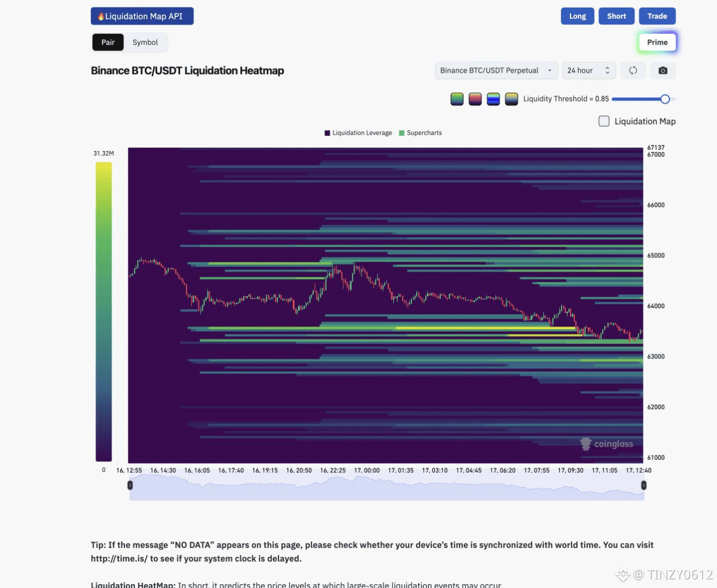
Task: Select the green-purple heatmap color scheme
Action: (x=457, y=99)
